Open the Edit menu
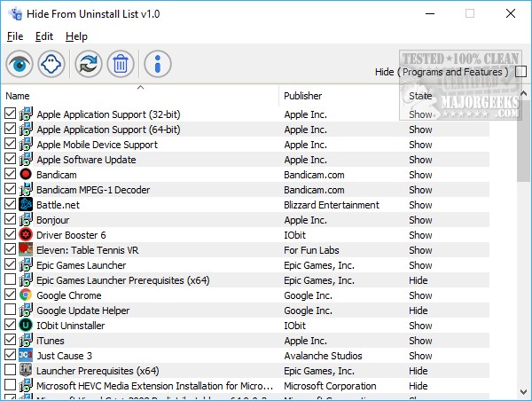The image size is (532, 401). point(44,36)
